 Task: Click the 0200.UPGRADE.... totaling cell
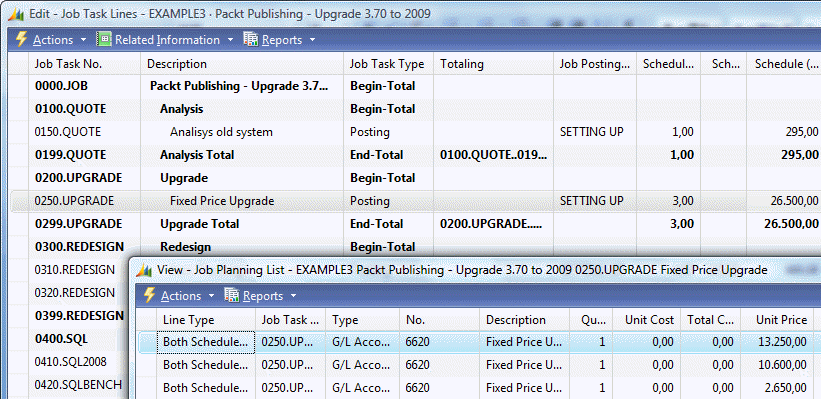click(492, 224)
